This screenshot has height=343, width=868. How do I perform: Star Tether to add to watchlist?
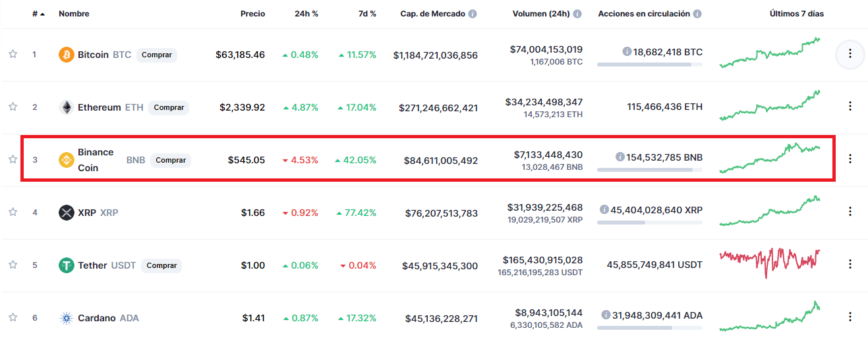[13, 265]
